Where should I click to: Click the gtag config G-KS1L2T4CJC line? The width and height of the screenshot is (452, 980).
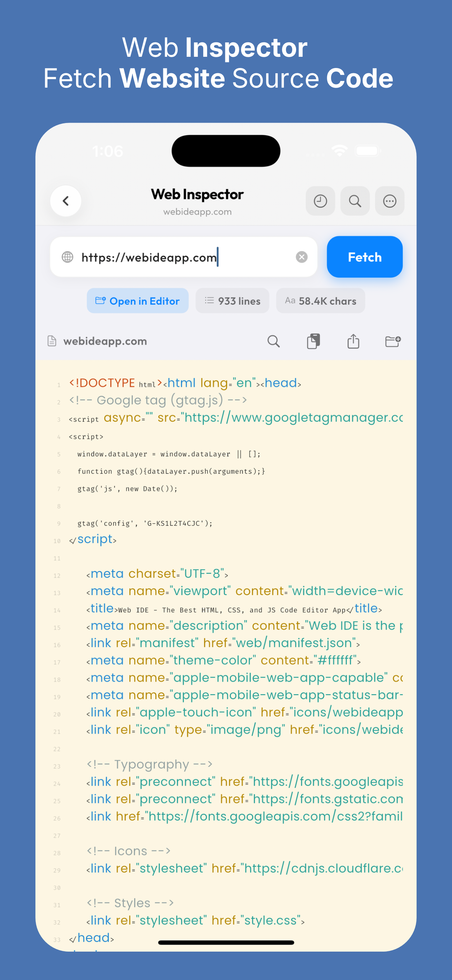click(145, 524)
